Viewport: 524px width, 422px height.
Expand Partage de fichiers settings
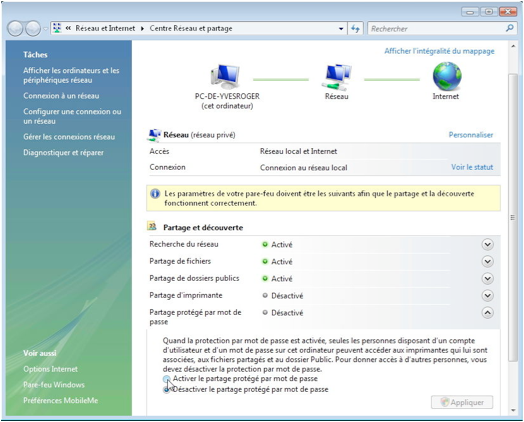pyautogui.click(x=488, y=262)
